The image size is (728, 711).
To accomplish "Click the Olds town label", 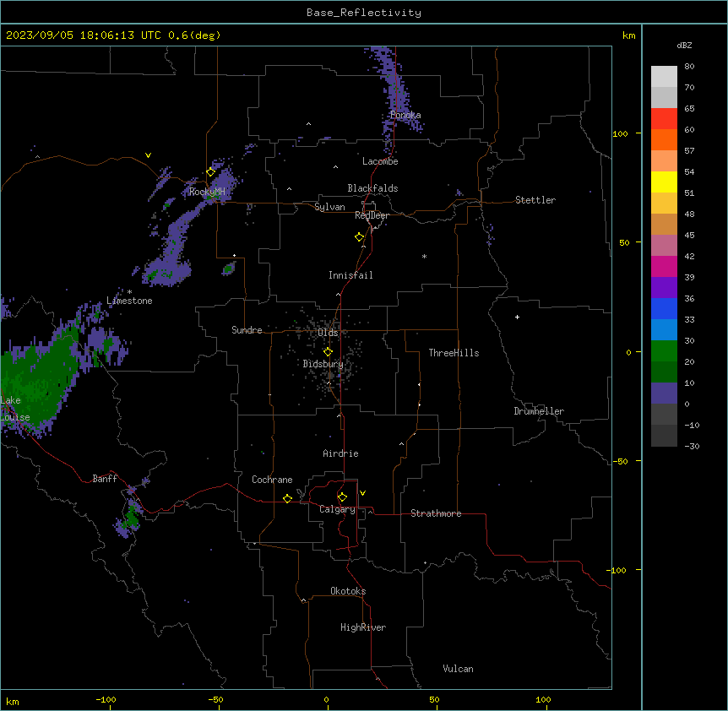I will (328, 333).
